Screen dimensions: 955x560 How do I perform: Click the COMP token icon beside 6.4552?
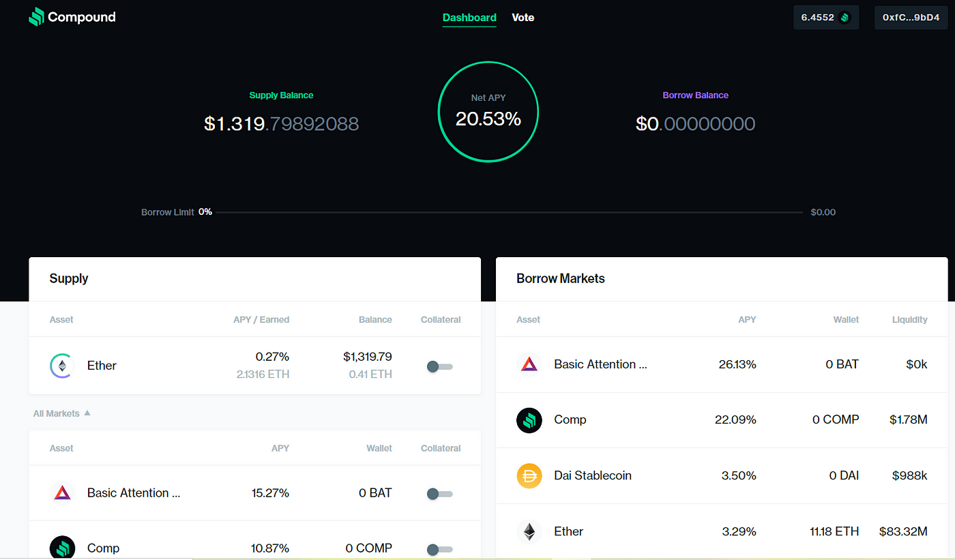pyautogui.click(x=845, y=18)
